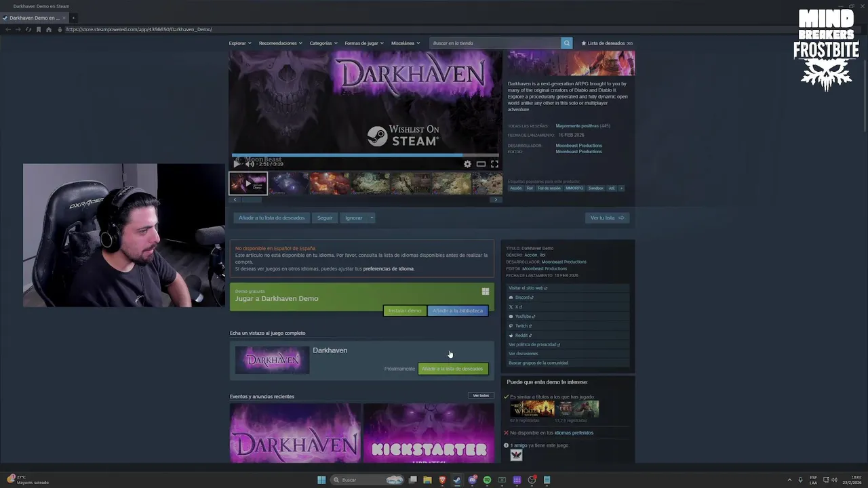The width and height of the screenshot is (868, 488).
Task: Click the store search magnifier button
Action: [x=566, y=43]
